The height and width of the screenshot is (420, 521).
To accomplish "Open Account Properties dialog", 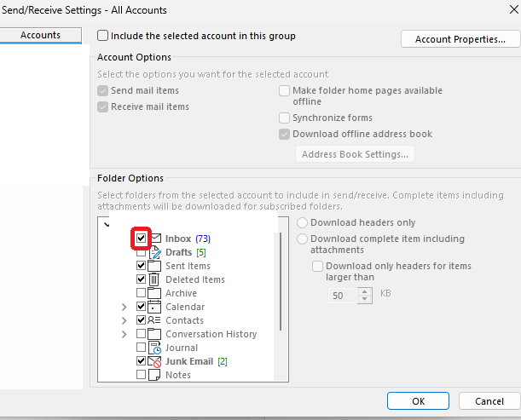I will 460,39.
